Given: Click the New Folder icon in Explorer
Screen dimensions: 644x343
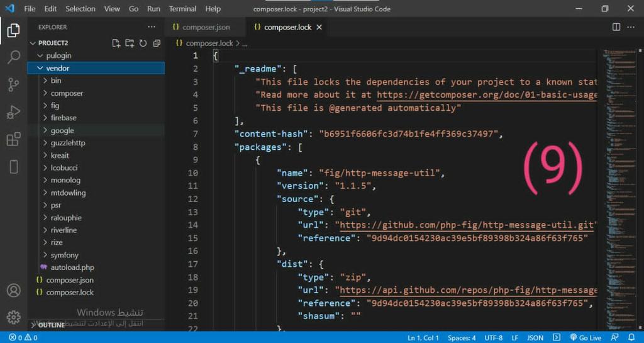Looking at the screenshot, I should 130,43.
